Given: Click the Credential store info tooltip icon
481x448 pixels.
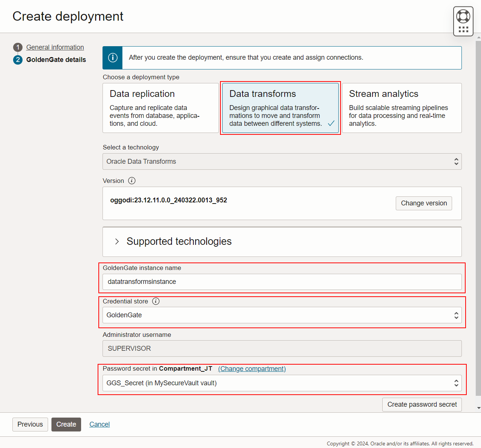Looking at the screenshot, I should pyautogui.click(x=156, y=301).
